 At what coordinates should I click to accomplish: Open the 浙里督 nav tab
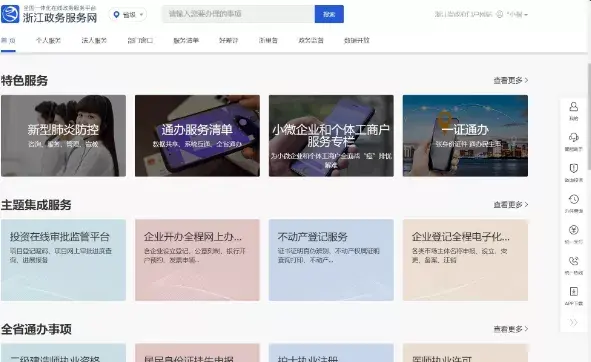point(268,40)
